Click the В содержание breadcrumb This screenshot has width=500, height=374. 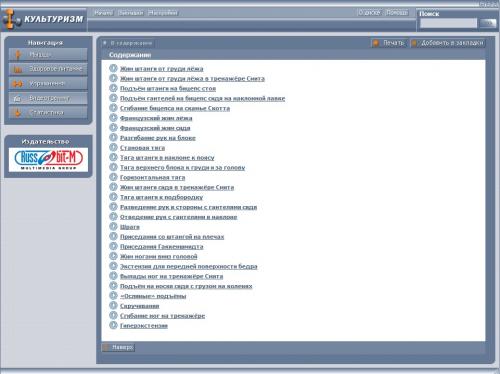click(128, 43)
